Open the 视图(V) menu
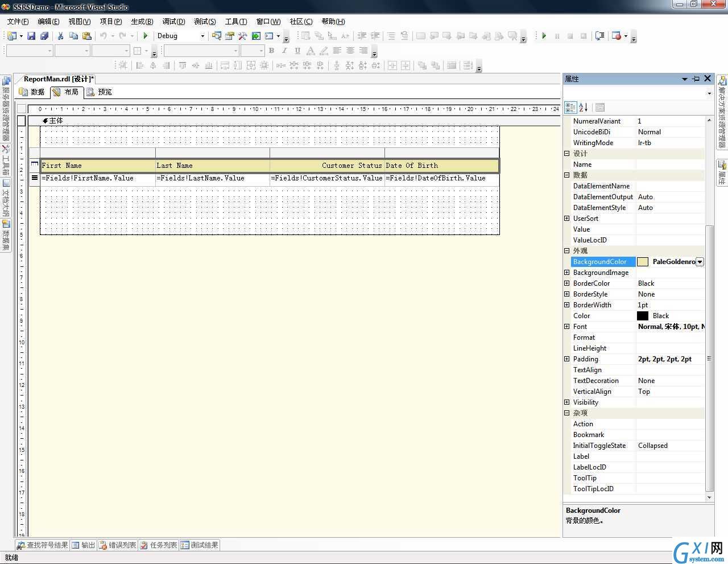This screenshot has width=728, height=564. pos(80,21)
